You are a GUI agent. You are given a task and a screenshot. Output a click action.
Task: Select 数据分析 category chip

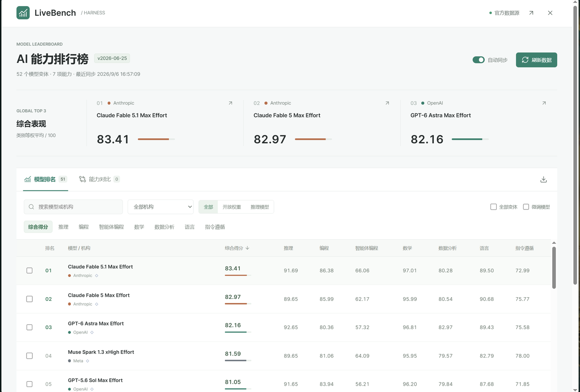click(x=164, y=227)
